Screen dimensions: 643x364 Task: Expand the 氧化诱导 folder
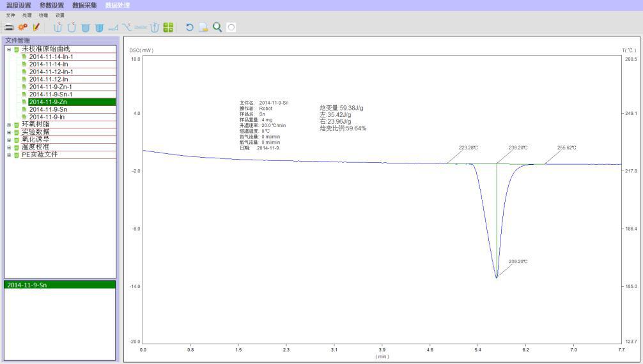(x=9, y=140)
